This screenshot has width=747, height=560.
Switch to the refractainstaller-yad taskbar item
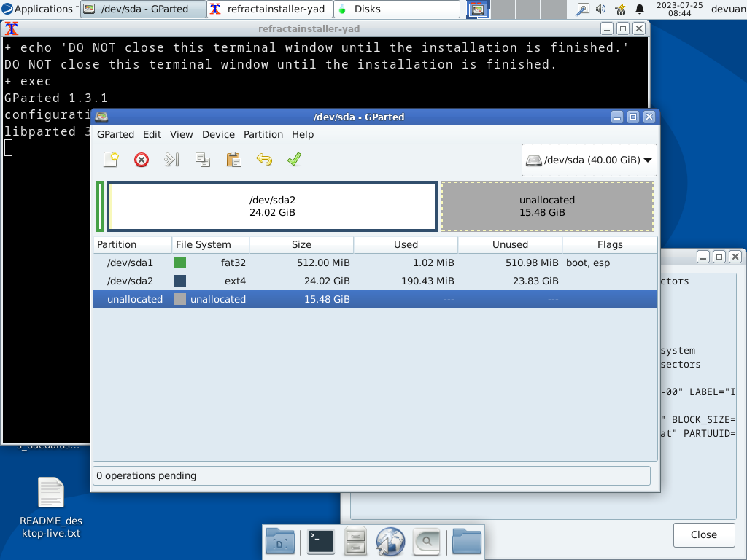pyautogui.click(x=270, y=9)
